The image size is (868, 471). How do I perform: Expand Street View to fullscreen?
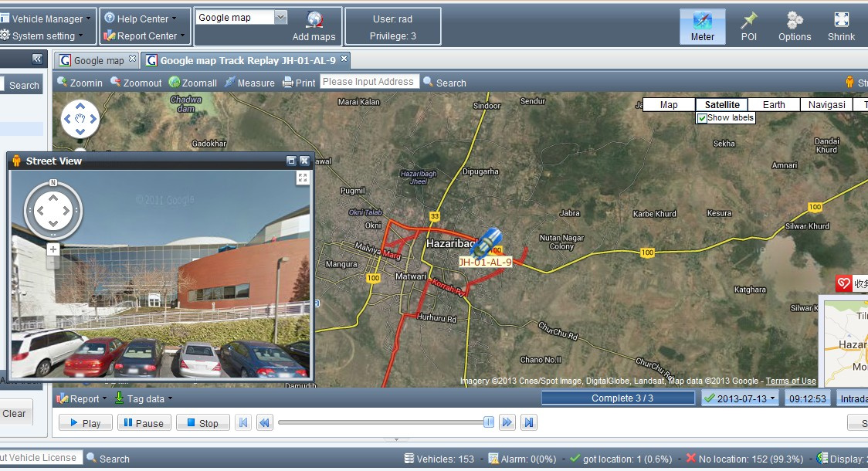point(302,178)
